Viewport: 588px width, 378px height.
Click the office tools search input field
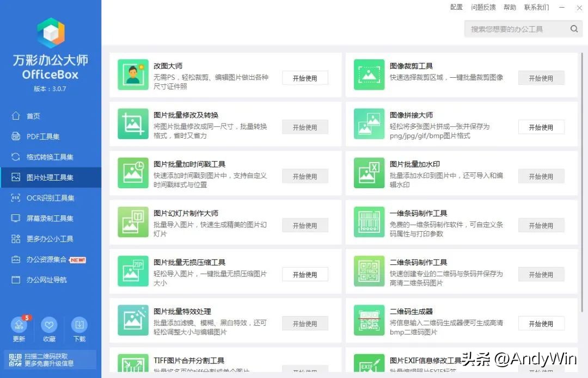[x=517, y=28]
